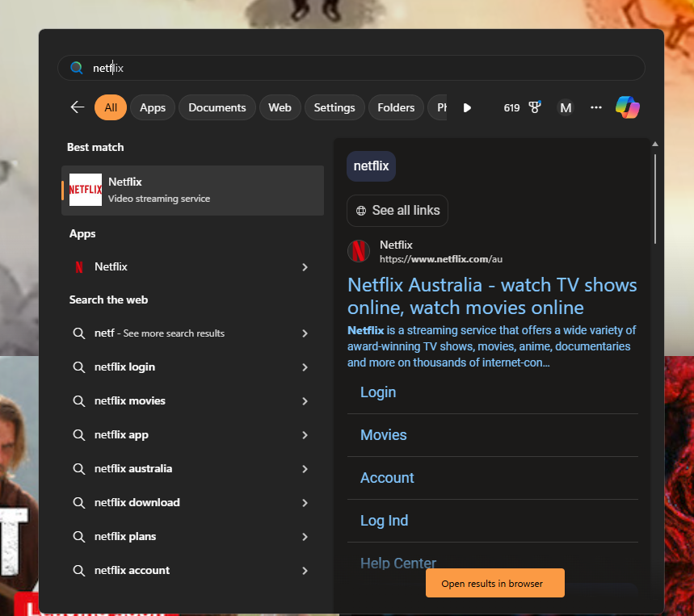Screen dimensions: 694x616
Task: Click magnifier icon beside netflix australia
Action: tap(79, 469)
